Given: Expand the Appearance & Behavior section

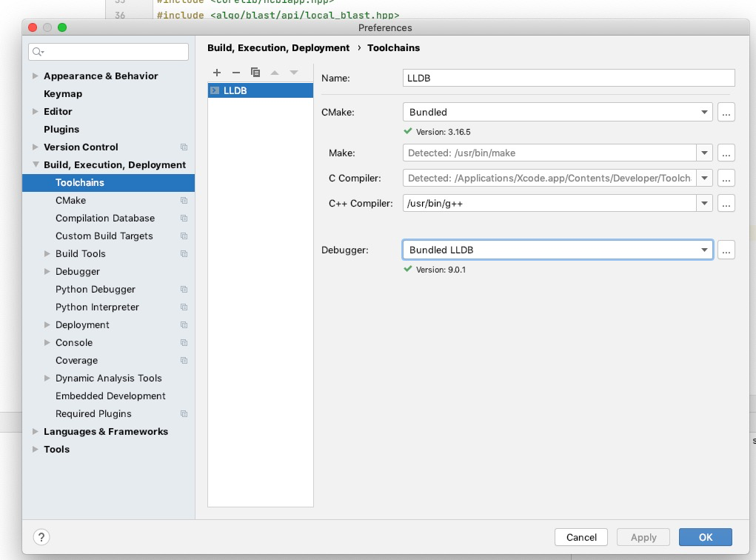Looking at the screenshot, I should point(36,76).
